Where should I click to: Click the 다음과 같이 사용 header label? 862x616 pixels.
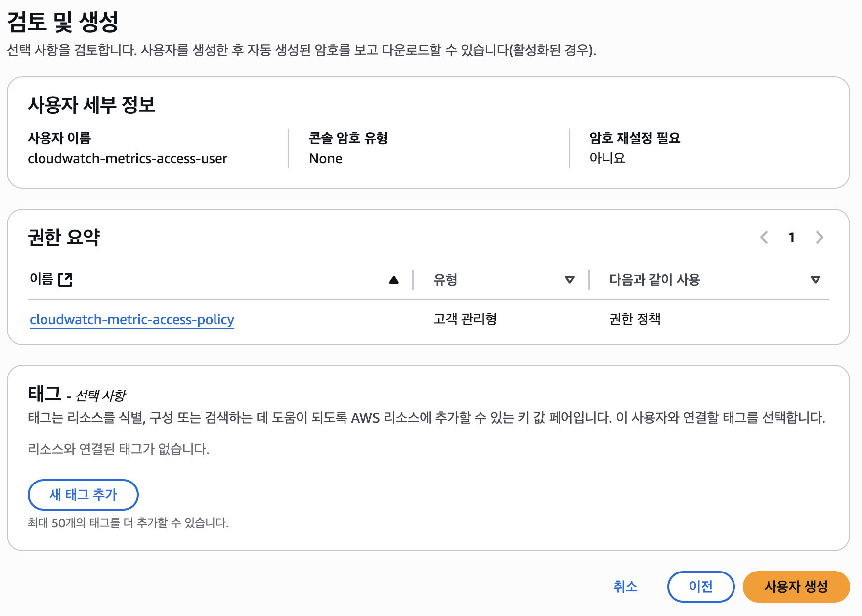(654, 280)
